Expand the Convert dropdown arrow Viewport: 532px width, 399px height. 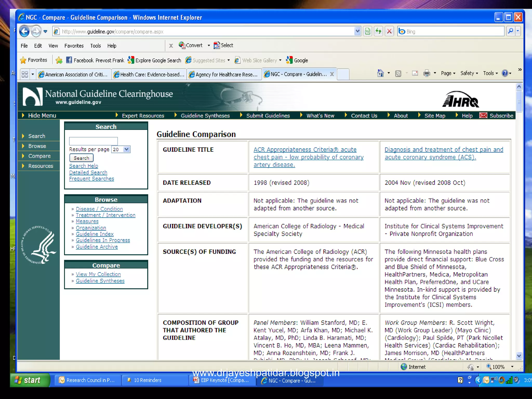(x=209, y=45)
